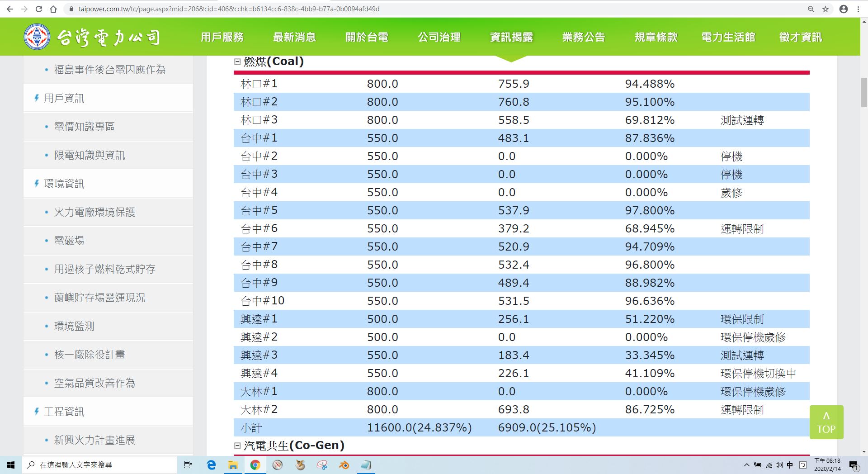Select the 97.800% value for 台中#5
This screenshot has height=474, width=868.
click(650, 210)
